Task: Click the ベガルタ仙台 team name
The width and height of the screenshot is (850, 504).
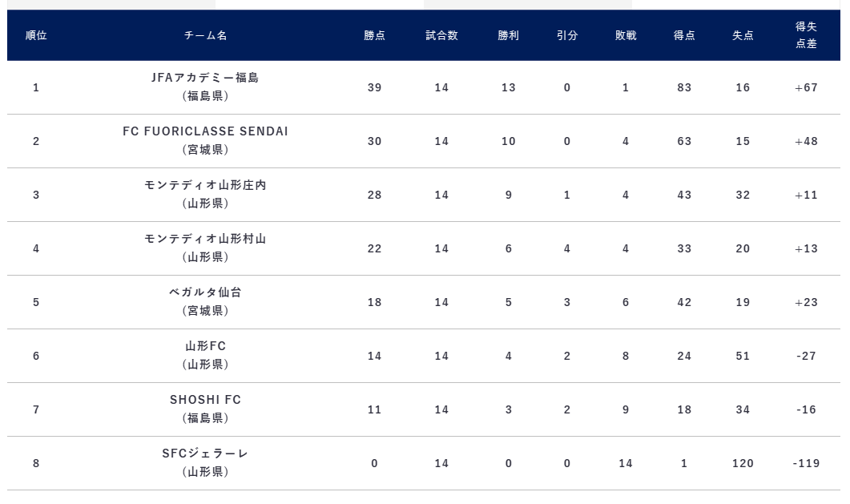Action: tap(205, 292)
